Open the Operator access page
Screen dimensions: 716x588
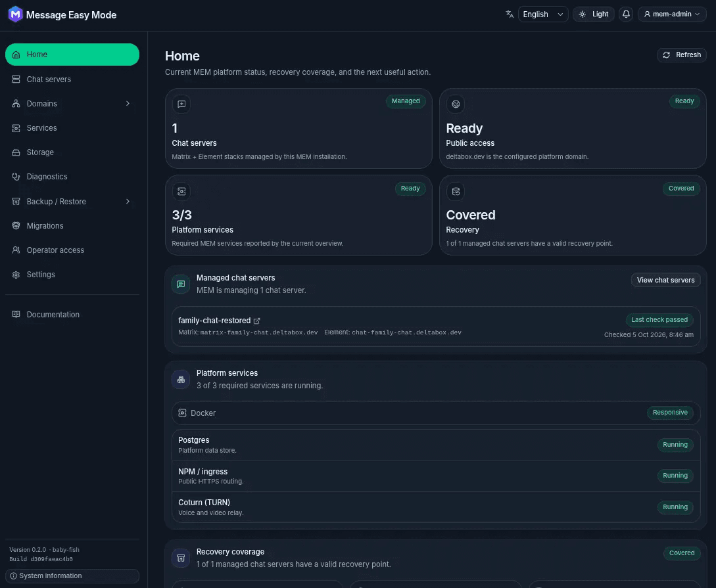[x=72, y=250]
